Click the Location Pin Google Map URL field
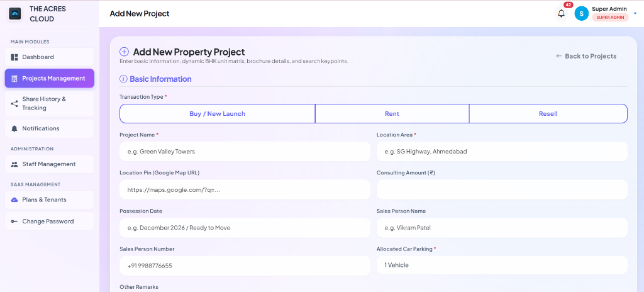Image resolution: width=644 pixels, height=292 pixels. 245,189
